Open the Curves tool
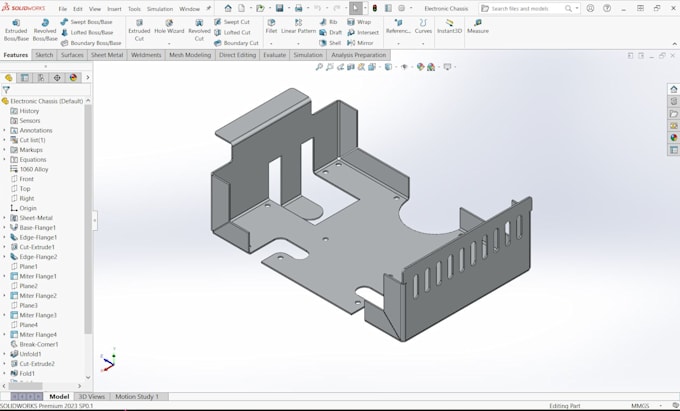Image resolution: width=680 pixels, height=411 pixels. [423, 27]
